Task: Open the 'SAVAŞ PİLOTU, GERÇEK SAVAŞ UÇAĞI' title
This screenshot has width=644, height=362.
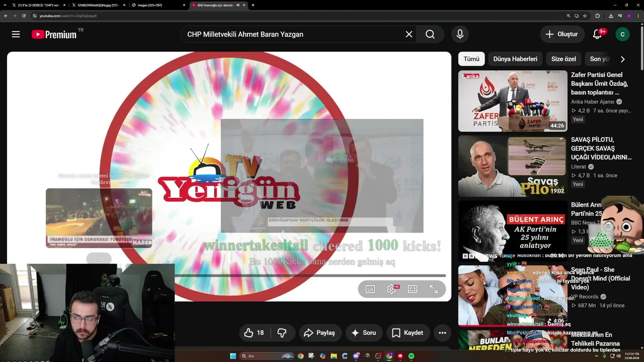Action: pos(601,148)
